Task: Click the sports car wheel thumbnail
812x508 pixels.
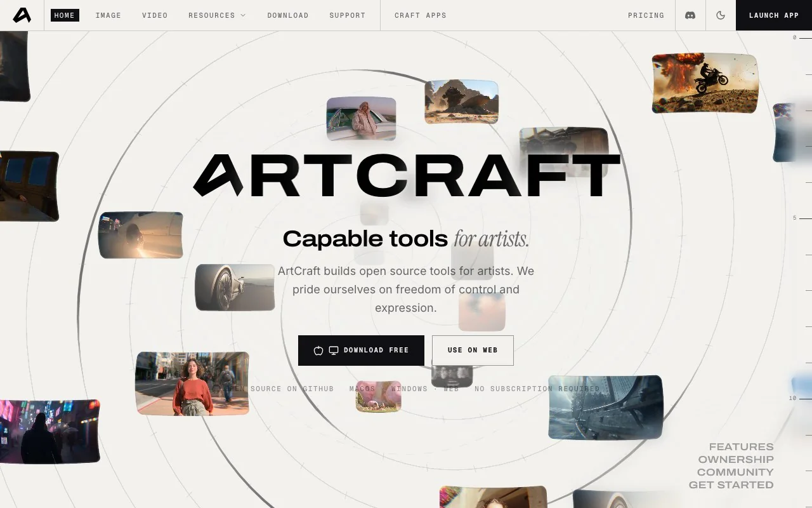Action: click(x=235, y=287)
